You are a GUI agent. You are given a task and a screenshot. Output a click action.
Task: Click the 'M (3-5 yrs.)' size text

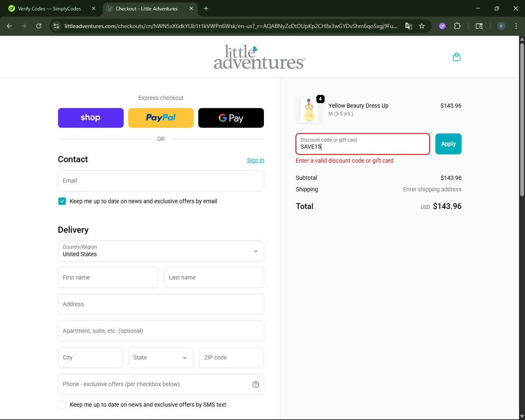coord(341,114)
